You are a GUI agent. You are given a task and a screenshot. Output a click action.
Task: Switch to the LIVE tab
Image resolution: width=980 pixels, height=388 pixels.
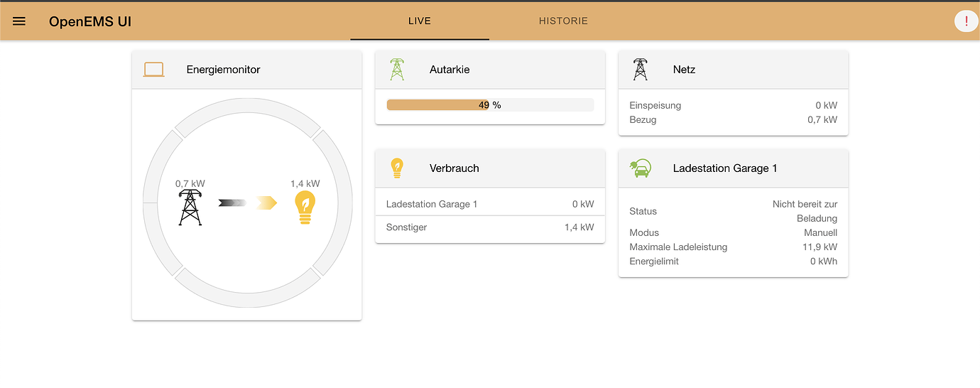coord(420,21)
